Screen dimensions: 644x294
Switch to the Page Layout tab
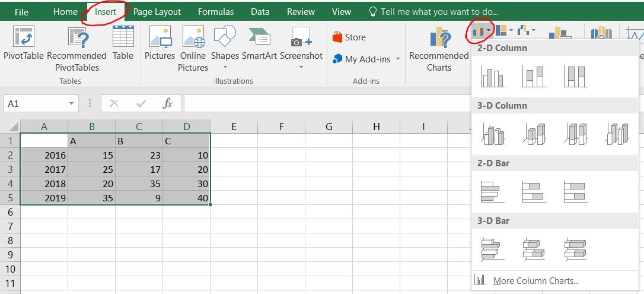[157, 12]
